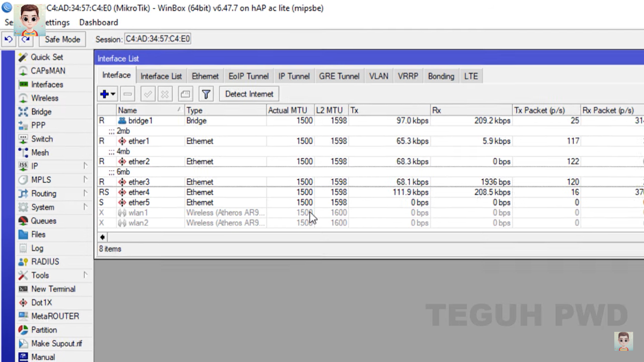The height and width of the screenshot is (362, 644).
Task: Switch to the EoIP Tunnel tab
Action: point(248,76)
